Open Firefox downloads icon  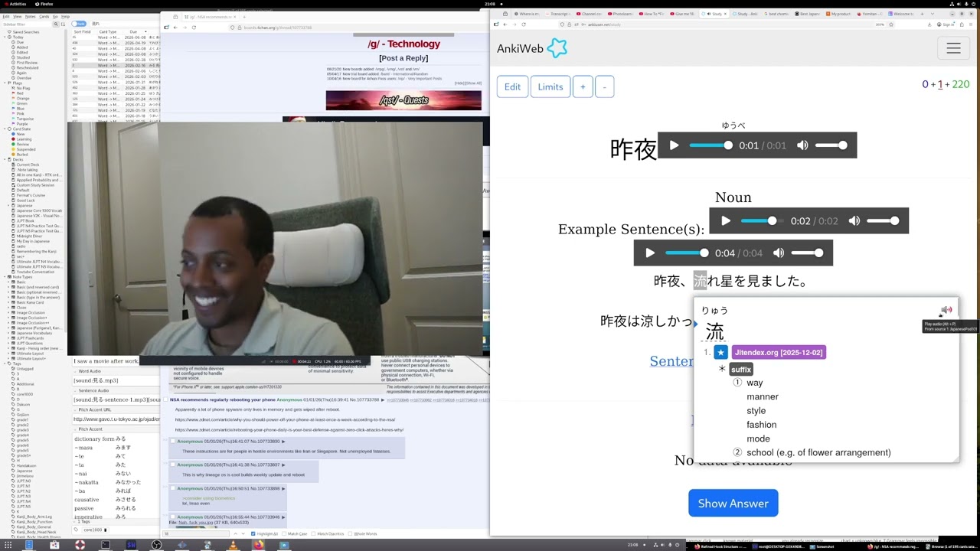pos(929,24)
